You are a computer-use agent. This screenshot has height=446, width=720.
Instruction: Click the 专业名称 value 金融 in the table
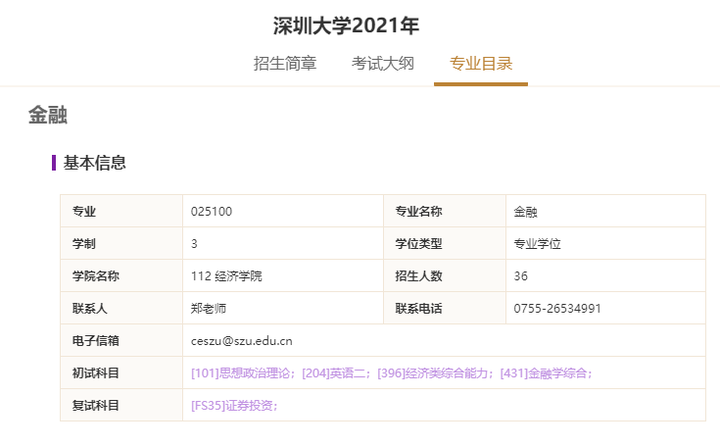pyautogui.click(x=525, y=212)
